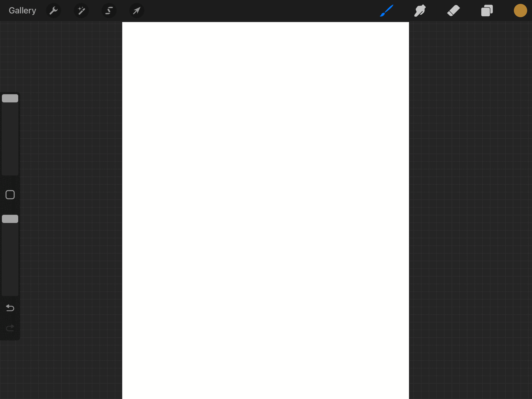Image resolution: width=532 pixels, height=399 pixels.
Task: Click the brush opacity slider handle
Action: click(10, 219)
